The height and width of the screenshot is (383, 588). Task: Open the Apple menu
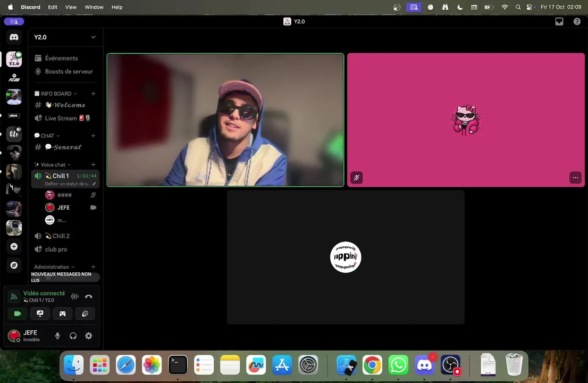(11, 7)
